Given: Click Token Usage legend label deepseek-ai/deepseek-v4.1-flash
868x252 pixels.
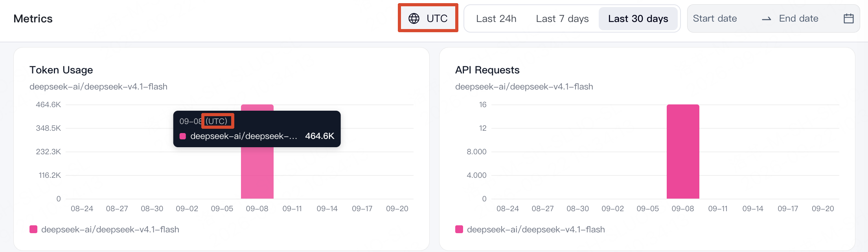Looking at the screenshot, I should (x=110, y=229).
